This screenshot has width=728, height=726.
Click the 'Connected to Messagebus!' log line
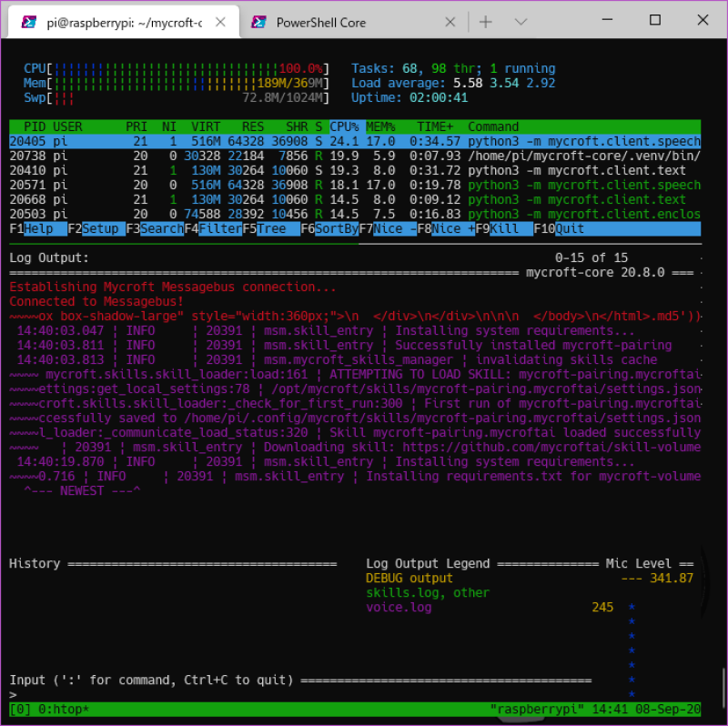(x=96, y=301)
